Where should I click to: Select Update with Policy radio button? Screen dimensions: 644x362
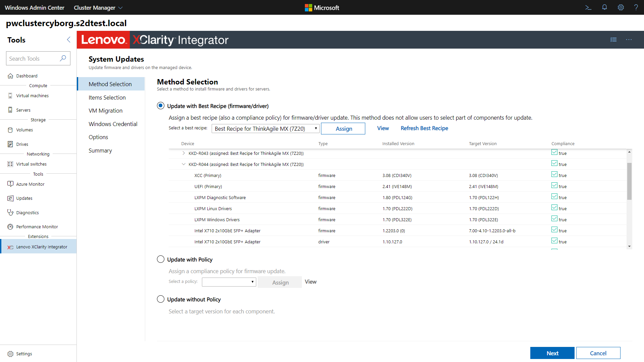[161, 259]
